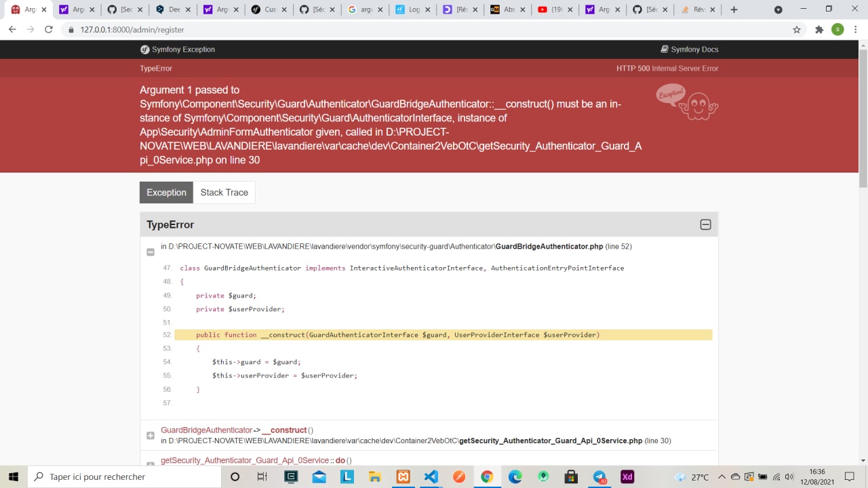This screenshot has height=488, width=868.
Task: Open the volume control in tray
Action: pos(789,477)
